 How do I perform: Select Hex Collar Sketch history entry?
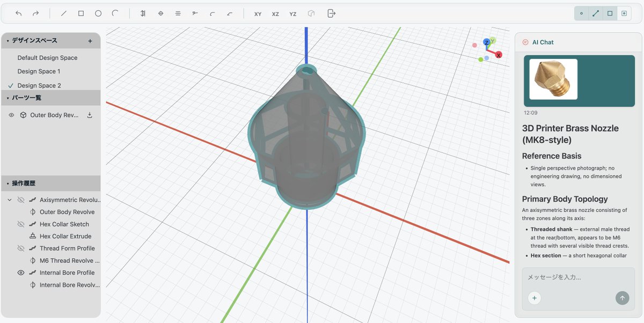pyautogui.click(x=64, y=224)
